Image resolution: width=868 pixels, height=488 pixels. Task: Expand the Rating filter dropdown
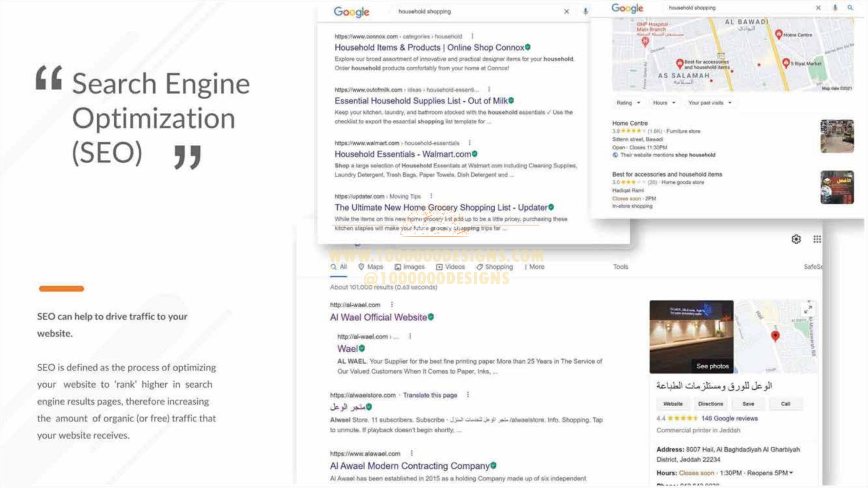628,103
